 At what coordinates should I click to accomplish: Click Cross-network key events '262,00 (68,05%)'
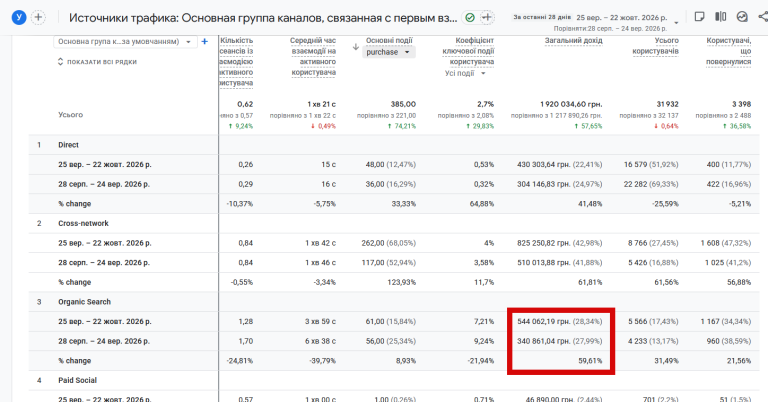pos(390,243)
